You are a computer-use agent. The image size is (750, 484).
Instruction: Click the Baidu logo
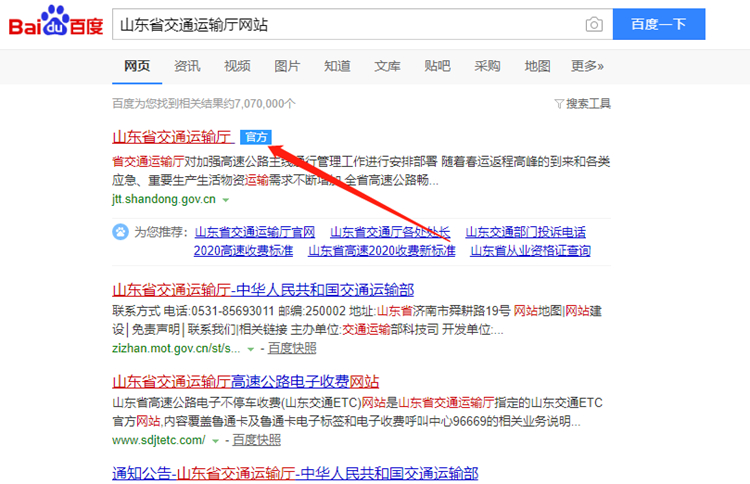[x=56, y=22]
